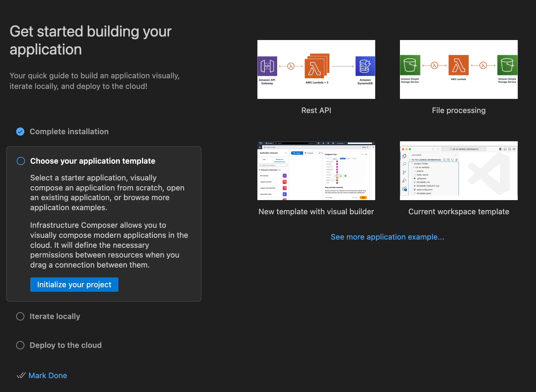Open the See more application example link
536x392 pixels.
tap(387, 237)
